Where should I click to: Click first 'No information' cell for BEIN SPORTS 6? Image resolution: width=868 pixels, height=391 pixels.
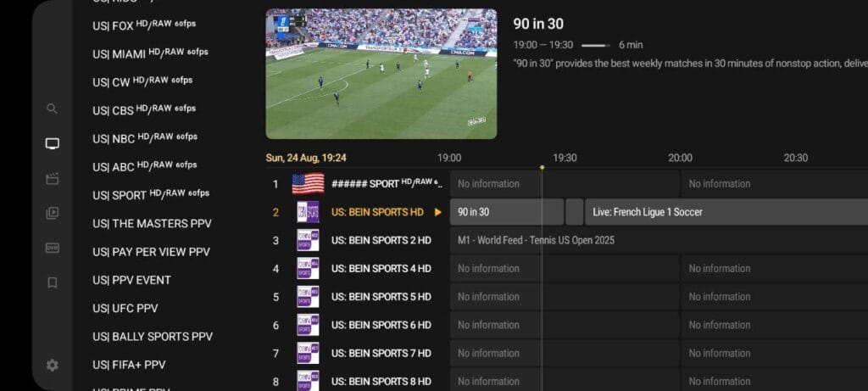[564, 325]
